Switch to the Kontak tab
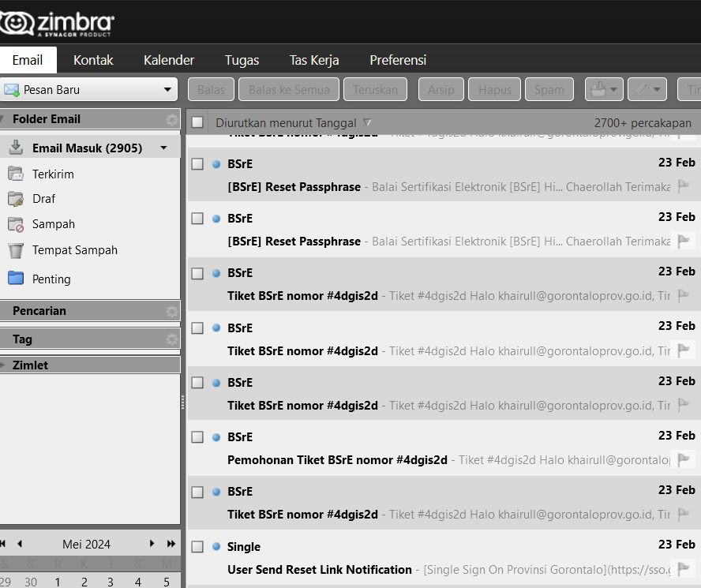Viewport: 701px width, 588px height. pyautogui.click(x=93, y=60)
